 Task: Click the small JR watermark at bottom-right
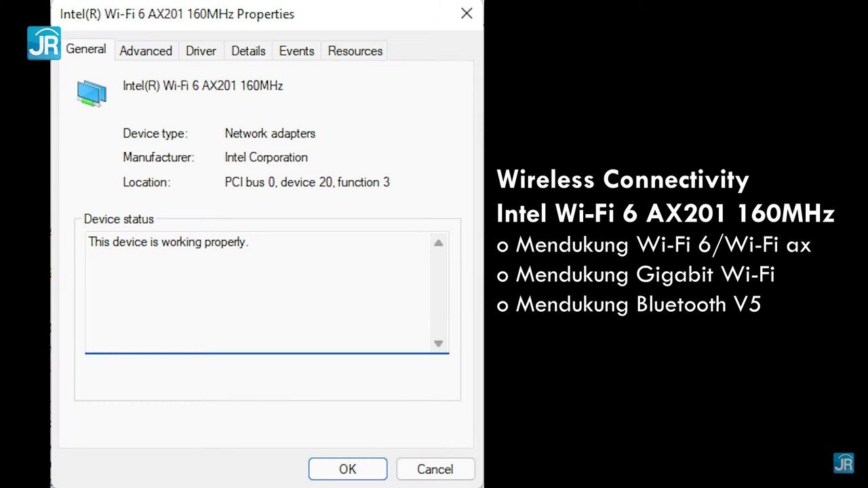pyautogui.click(x=843, y=463)
